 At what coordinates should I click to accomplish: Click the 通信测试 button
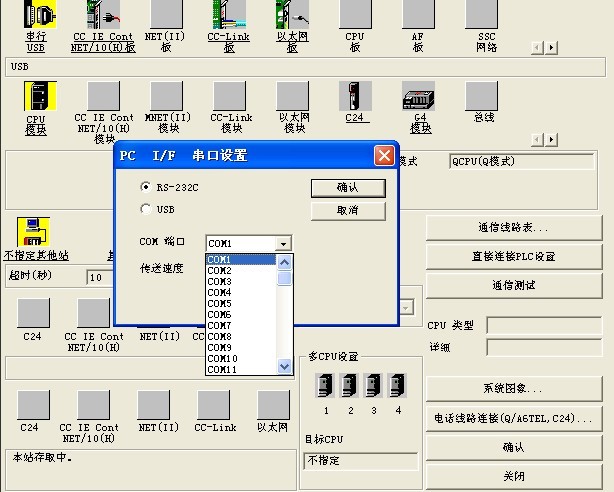[514, 285]
